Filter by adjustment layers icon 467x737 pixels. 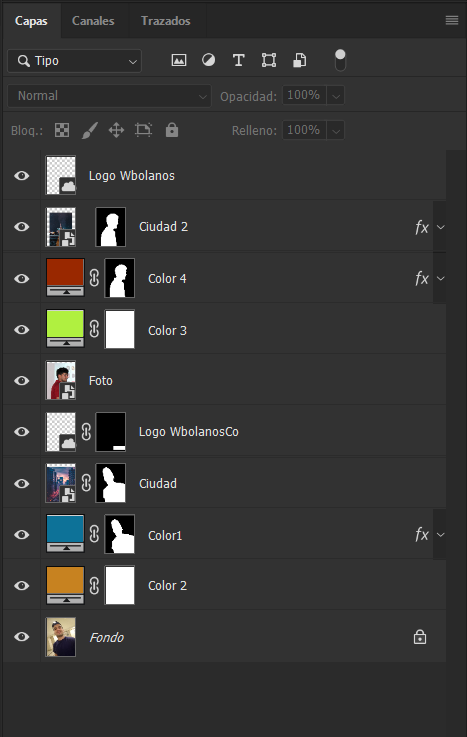point(209,60)
